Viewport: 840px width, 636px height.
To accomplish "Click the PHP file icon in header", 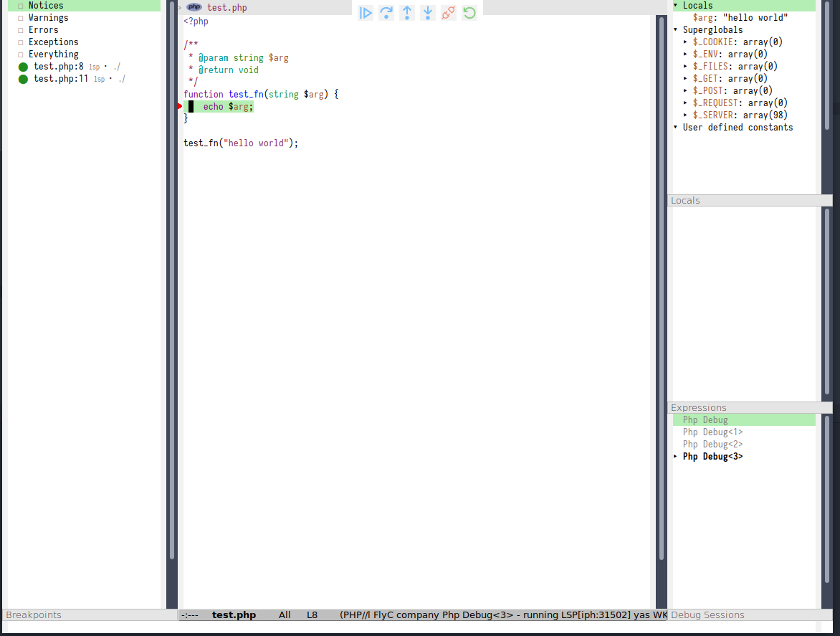I will click(x=194, y=7).
